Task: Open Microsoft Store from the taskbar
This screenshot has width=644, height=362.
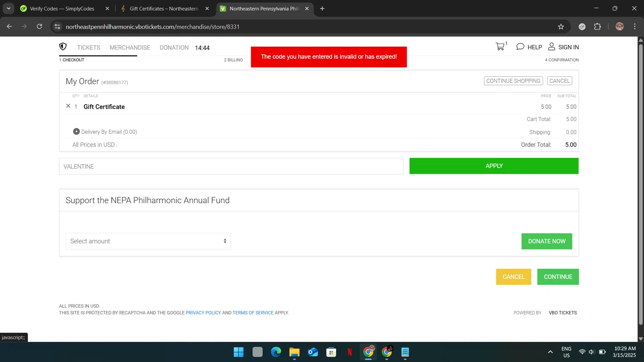Action: click(x=331, y=352)
